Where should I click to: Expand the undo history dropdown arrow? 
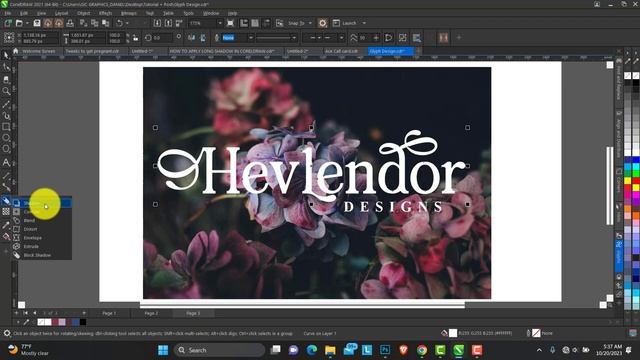coord(127,23)
